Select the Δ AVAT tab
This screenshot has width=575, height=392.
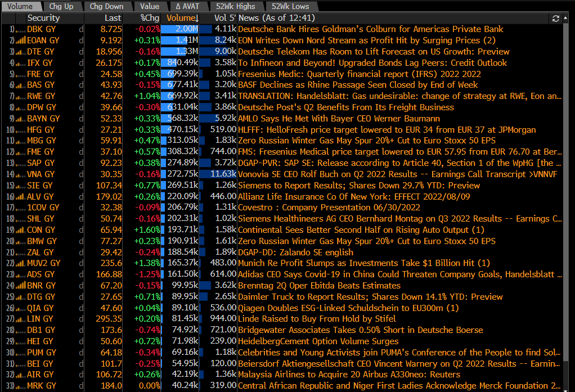[x=187, y=6]
